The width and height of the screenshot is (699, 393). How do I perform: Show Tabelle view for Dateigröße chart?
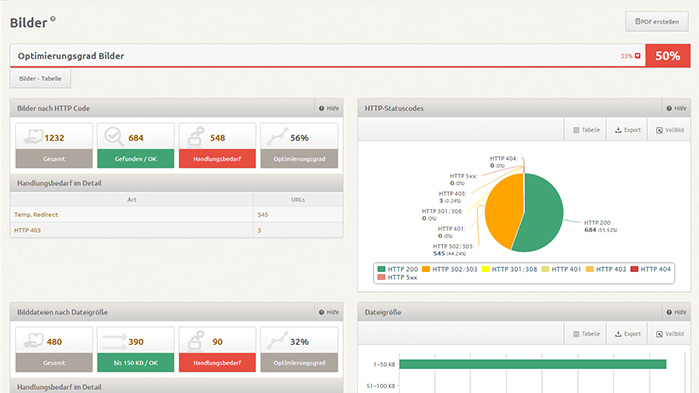point(586,334)
